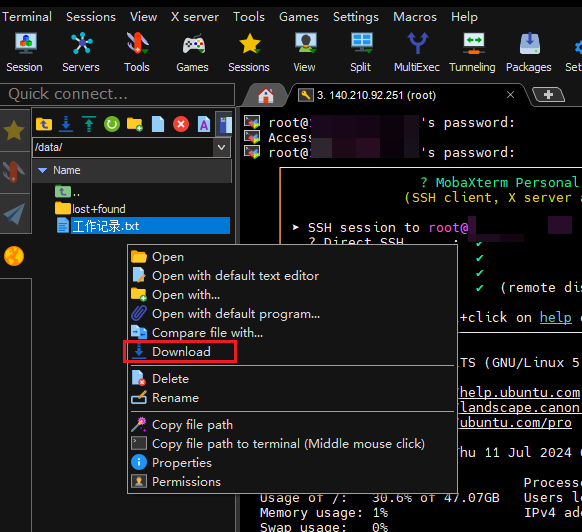Click the View toolbar icon
The height and width of the screenshot is (532, 582).
click(x=305, y=52)
